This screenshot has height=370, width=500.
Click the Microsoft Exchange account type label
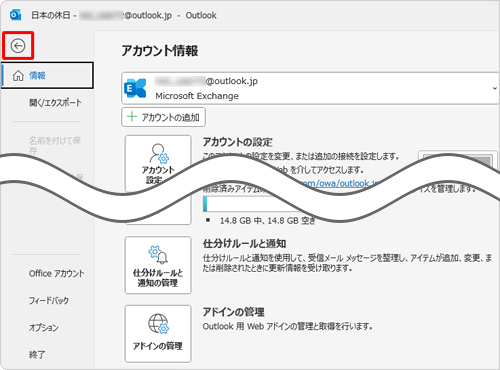coord(197,96)
